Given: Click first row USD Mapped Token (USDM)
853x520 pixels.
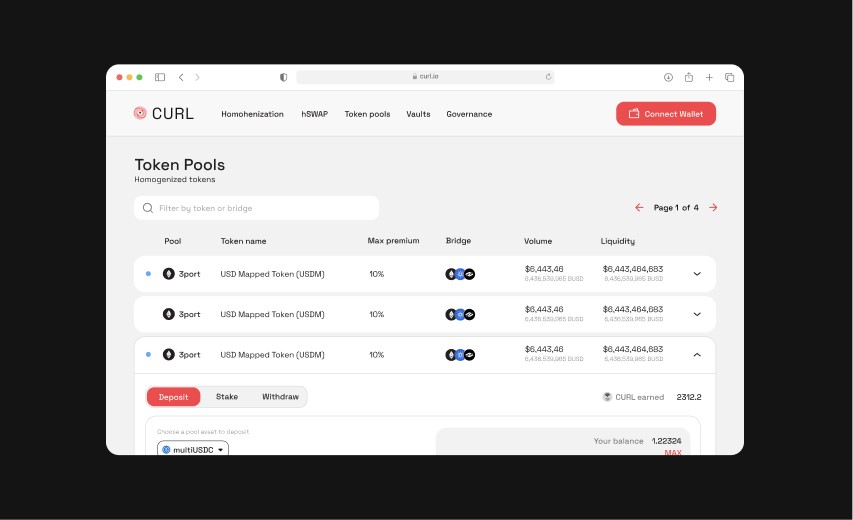Looking at the screenshot, I should click(x=272, y=274).
